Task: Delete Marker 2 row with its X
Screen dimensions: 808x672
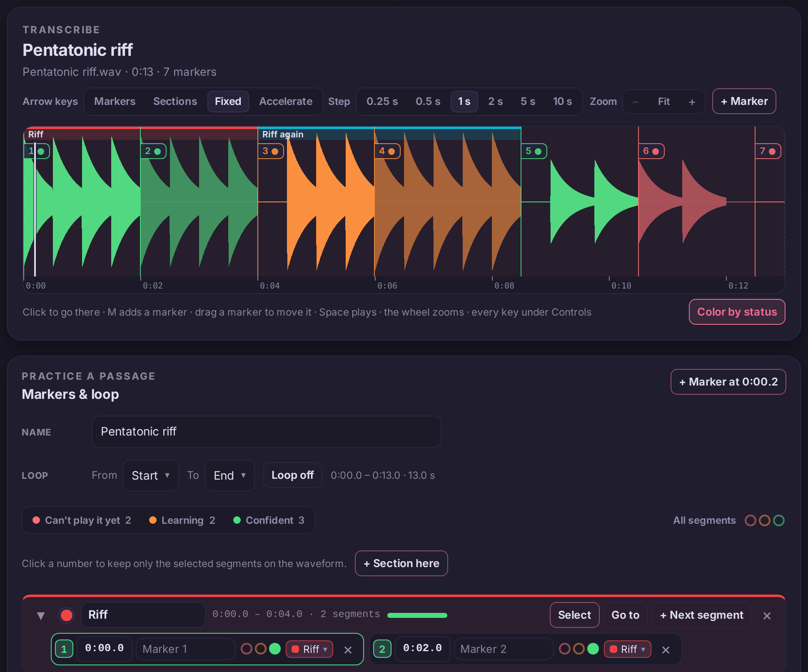Action: pos(666,650)
